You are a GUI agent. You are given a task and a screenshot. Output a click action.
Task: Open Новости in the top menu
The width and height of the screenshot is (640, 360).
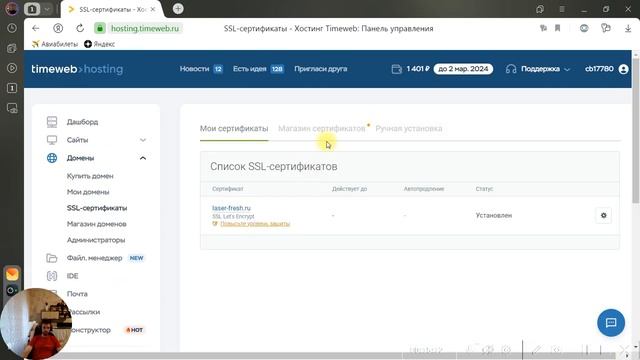(194, 69)
